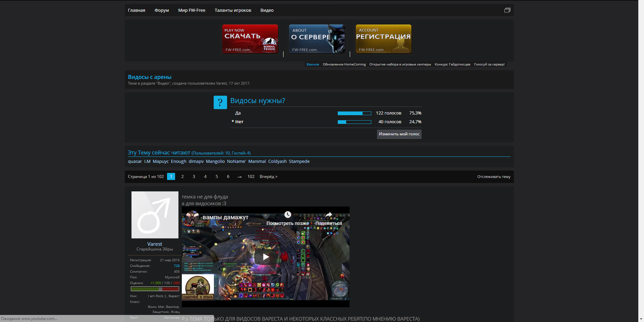
Task: Click the poll question mark icon
Action: tap(220, 102)
